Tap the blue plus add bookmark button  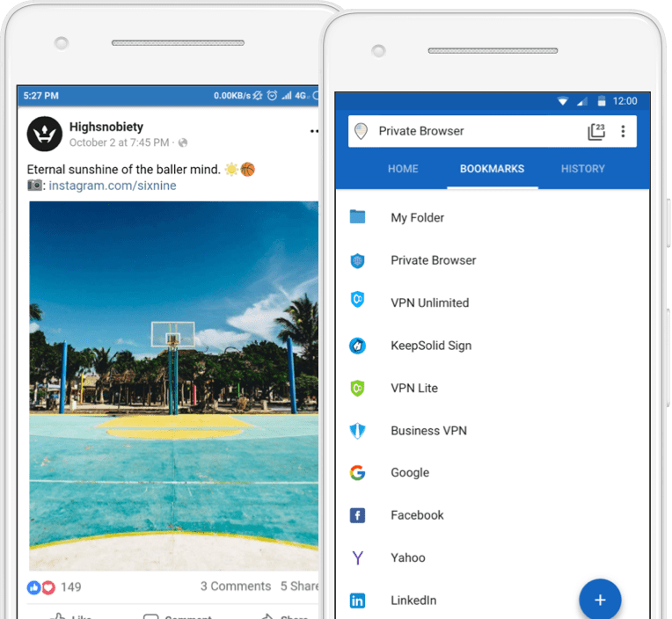point(600,600)
